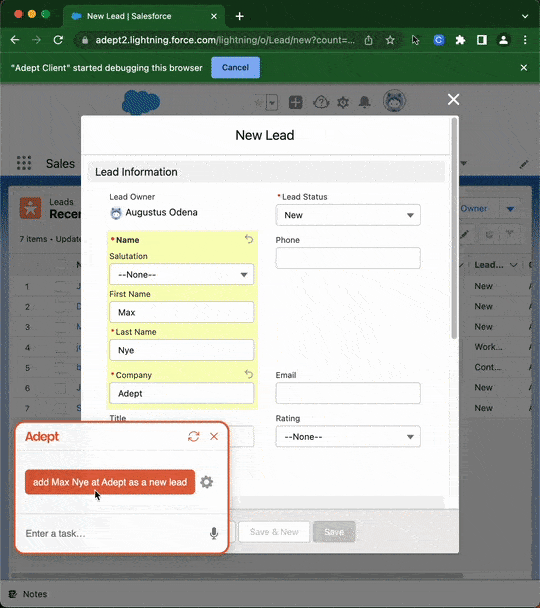Open the Rating dropdown
Viewport: 540px width, 608px height.
point(348,437)
